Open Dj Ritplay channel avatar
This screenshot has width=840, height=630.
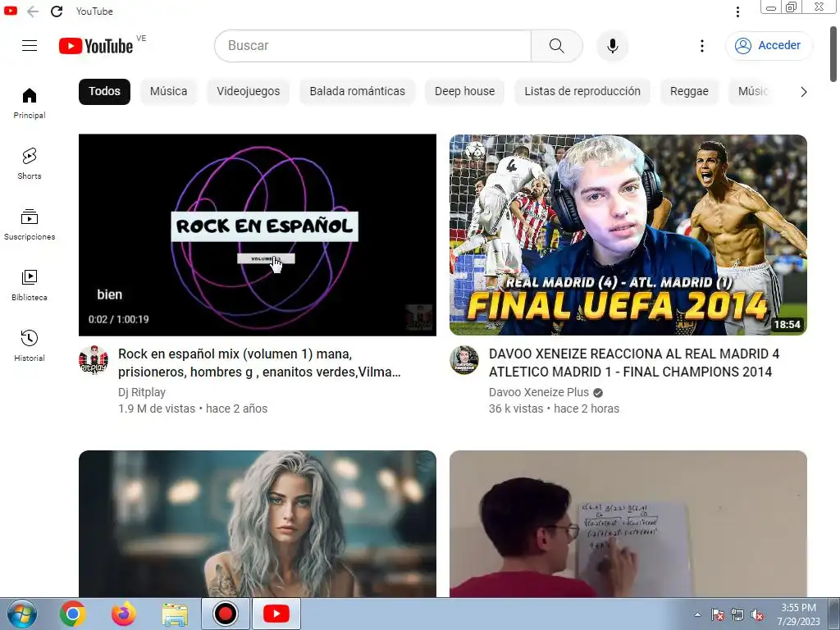click(94, 360)
